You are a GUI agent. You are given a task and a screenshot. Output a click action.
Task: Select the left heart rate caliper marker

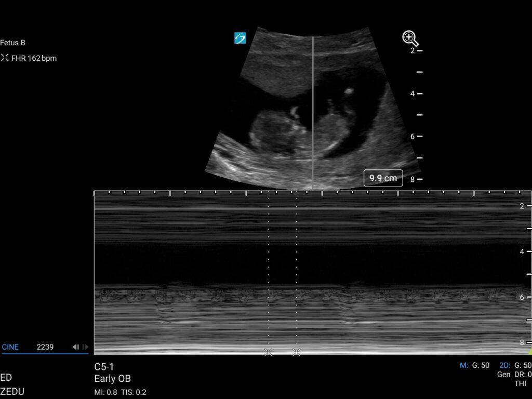click(268, 352)
